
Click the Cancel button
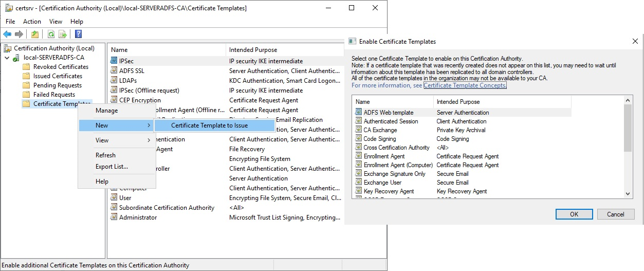coord(615,214)
